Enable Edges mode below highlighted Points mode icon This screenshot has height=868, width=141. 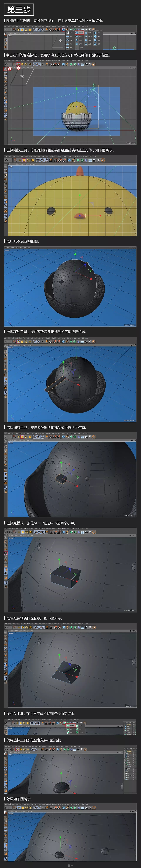[x=6, y=557]
